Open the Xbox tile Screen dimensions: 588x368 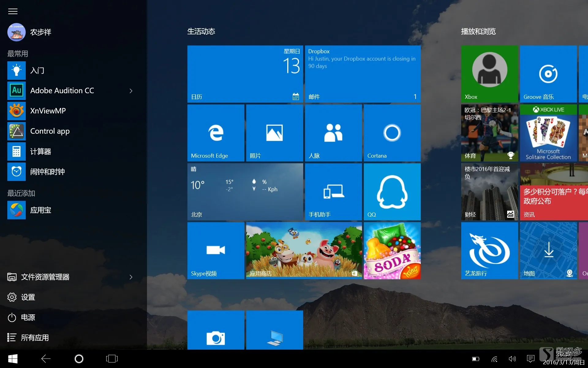pos(489,74)
